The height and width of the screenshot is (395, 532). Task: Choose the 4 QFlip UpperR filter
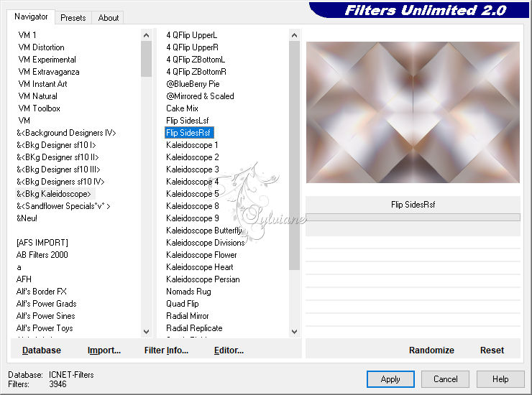[x=193, y=47]
